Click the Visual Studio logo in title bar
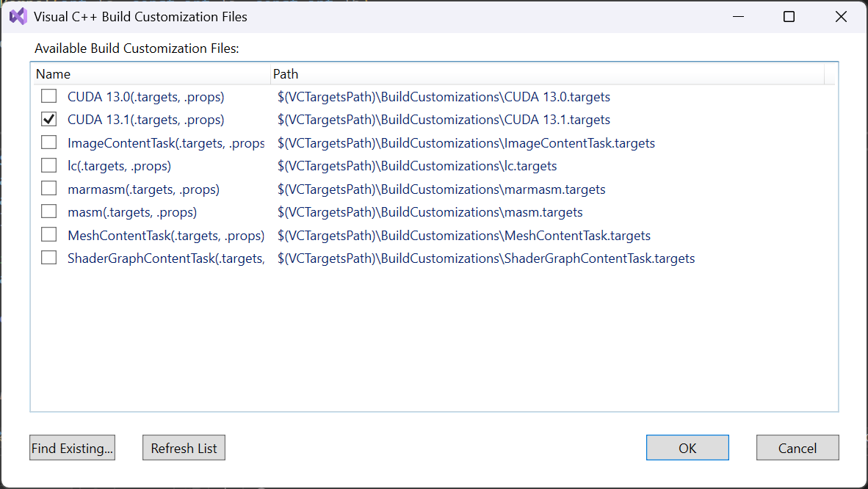868x489 pixels. [18, 16]
